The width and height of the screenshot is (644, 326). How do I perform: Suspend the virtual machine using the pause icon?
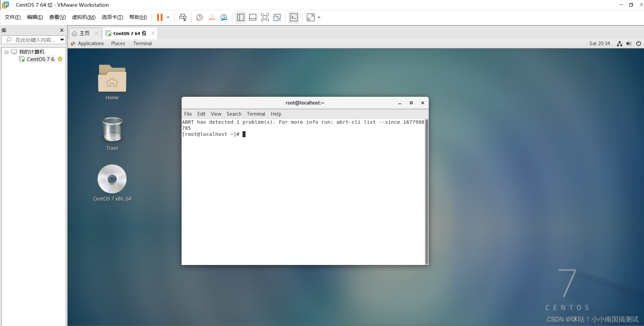160,17
